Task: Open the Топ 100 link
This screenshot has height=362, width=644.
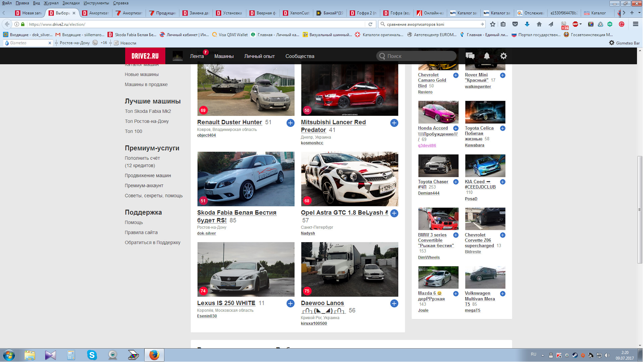Action: point(133,131)
